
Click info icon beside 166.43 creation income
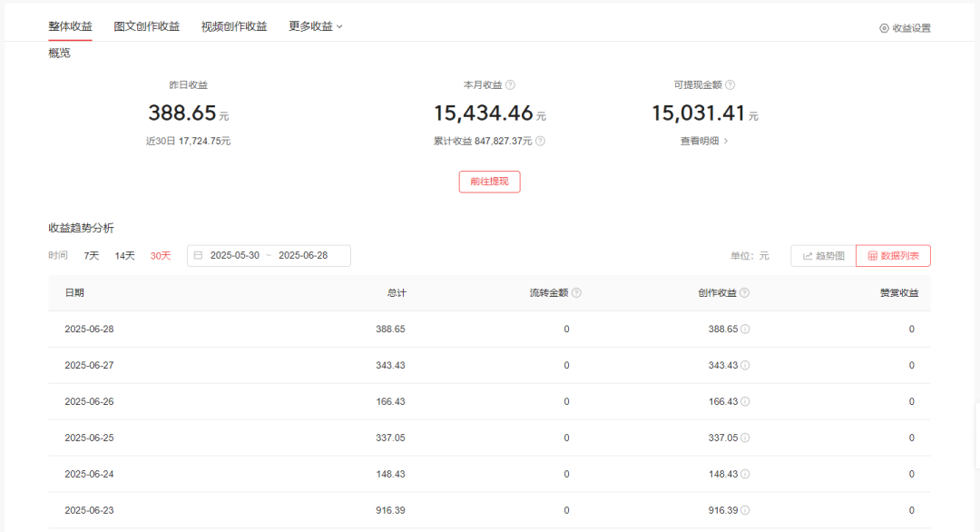click(745, 401)
